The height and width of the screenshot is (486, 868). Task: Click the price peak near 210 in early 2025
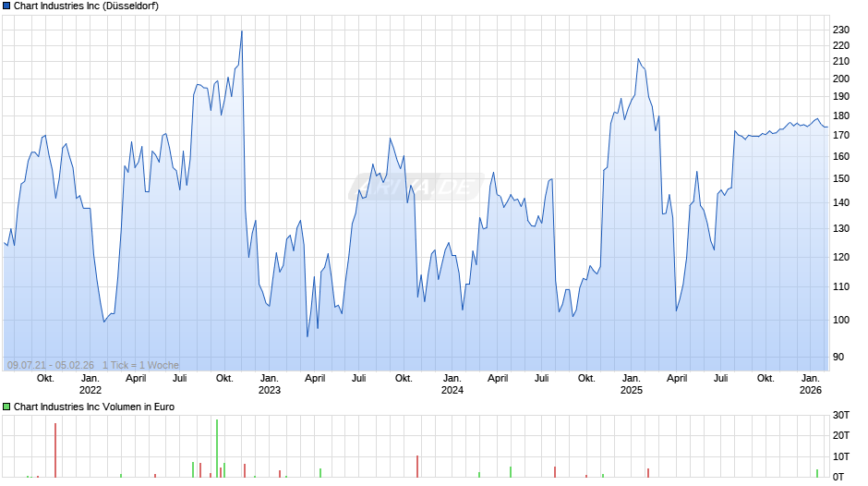[x=638, y=59]
